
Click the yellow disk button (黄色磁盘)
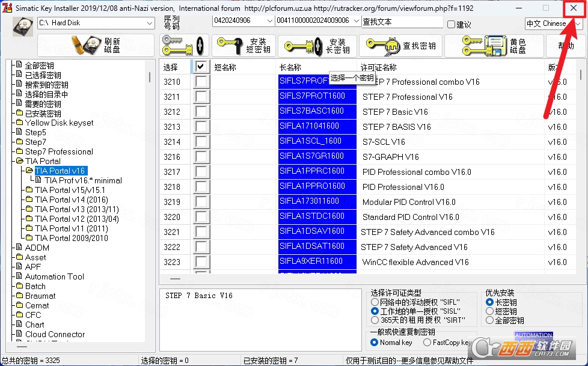[494, 46]
